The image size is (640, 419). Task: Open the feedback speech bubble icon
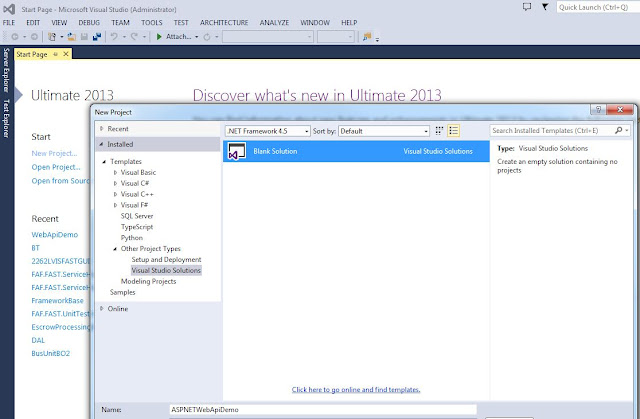click(x=527, y=7)
